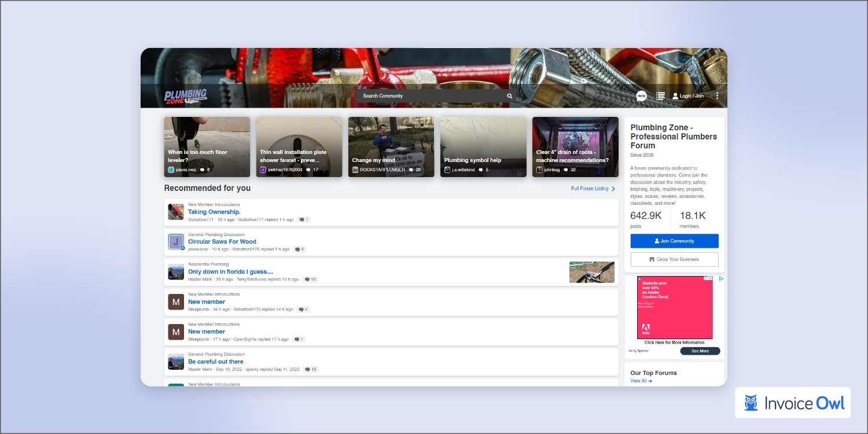Click reply count 15 on Be careful out there
Image resolution: width=868 pixels, height=434 pixels.
pyautogui.click(x=311, y=369)
